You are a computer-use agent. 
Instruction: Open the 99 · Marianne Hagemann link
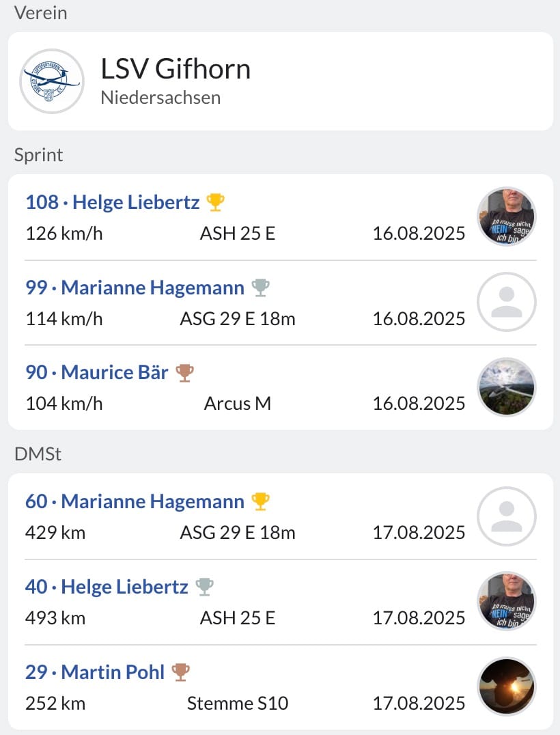pos(135,288)
